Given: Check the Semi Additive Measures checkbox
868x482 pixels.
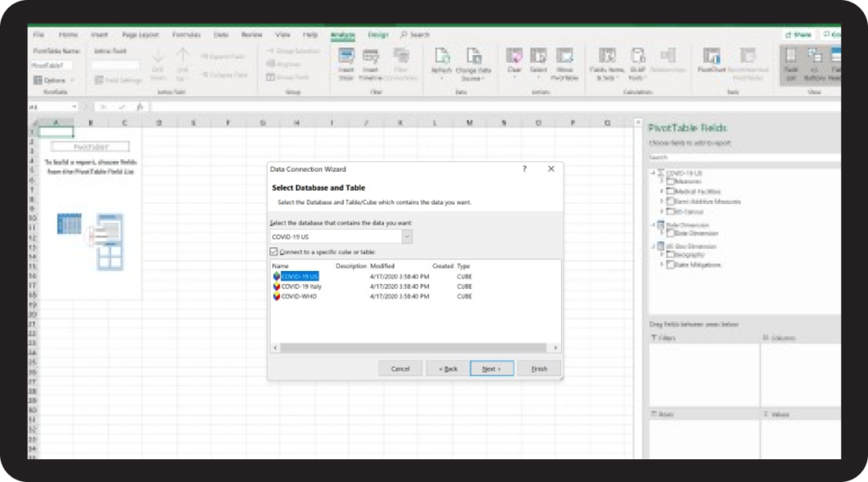Looking at the screenshot, I should point(670,202).
